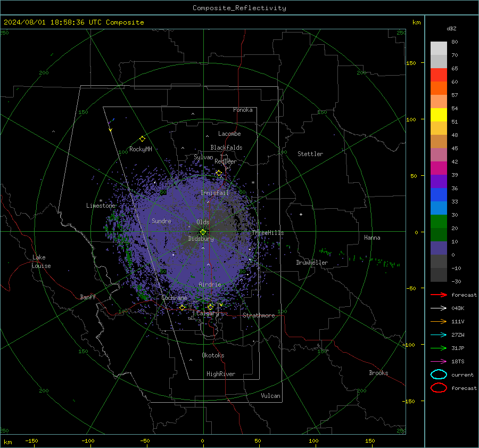479x448 pixels.
Task: Select the magenta 42-39 dBZ swatch
Action: click(439, 168)
